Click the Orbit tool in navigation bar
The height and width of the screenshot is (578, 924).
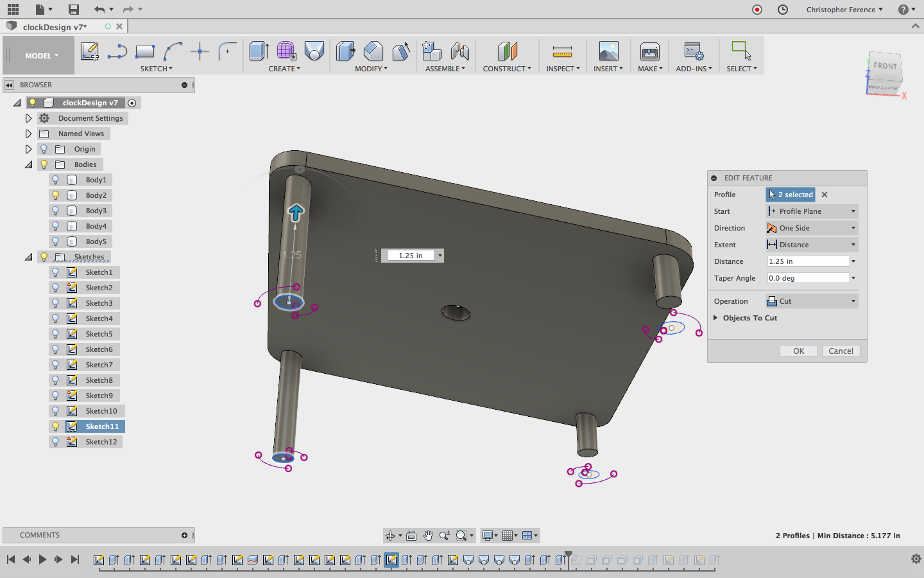point(390,536)
